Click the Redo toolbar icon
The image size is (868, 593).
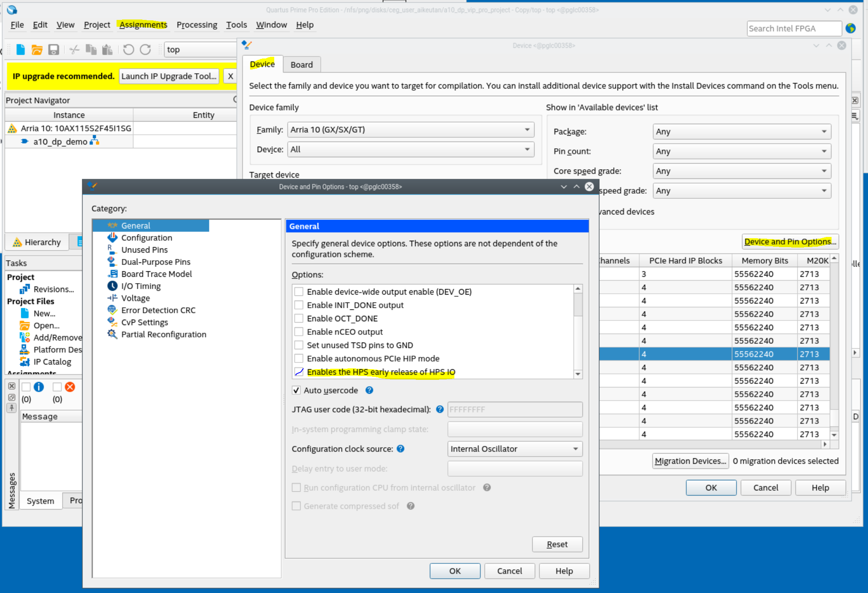coord(145,50)
